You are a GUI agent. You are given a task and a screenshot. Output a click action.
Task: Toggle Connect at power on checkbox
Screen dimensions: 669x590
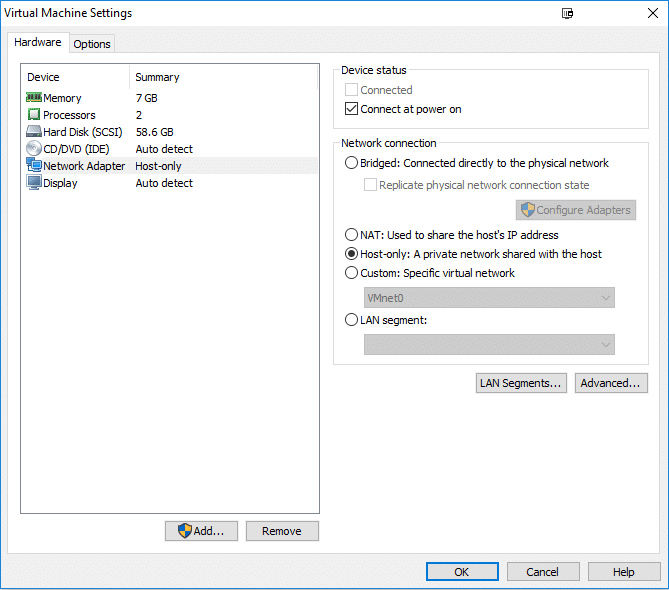pyautogui.click(x=351, y=109)
